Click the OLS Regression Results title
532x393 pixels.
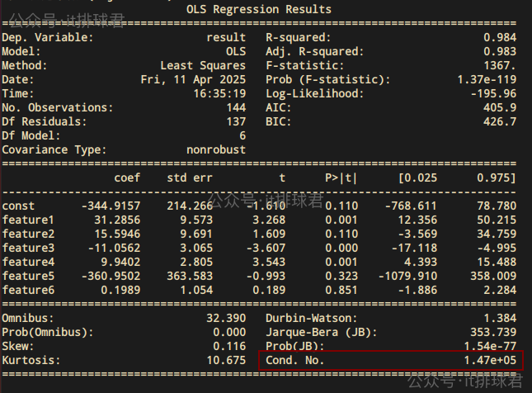(x=260, y=9)
